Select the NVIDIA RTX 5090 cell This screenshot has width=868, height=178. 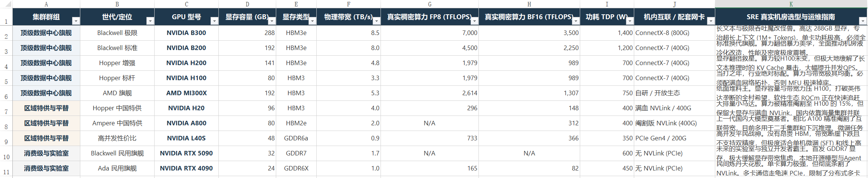187,153
